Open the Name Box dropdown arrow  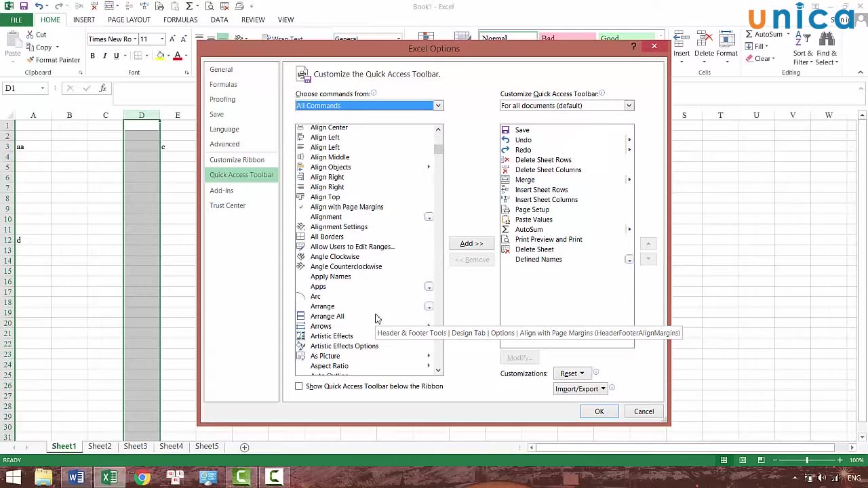tap(42, 88)
